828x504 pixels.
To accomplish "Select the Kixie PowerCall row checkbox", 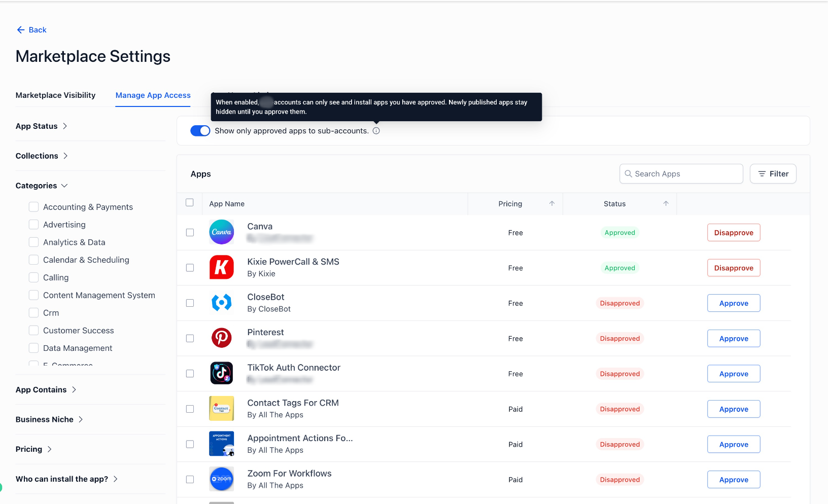I will (190, 268).
